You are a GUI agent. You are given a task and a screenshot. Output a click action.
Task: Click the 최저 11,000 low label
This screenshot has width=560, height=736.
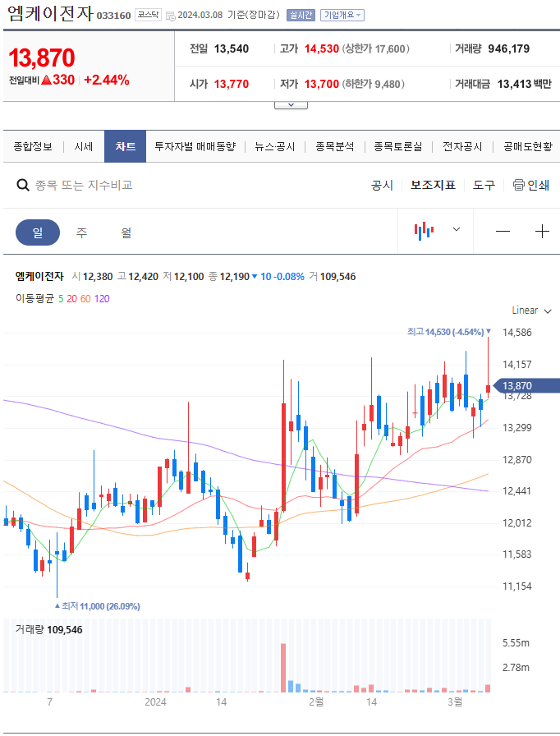(x=98, y=606)
